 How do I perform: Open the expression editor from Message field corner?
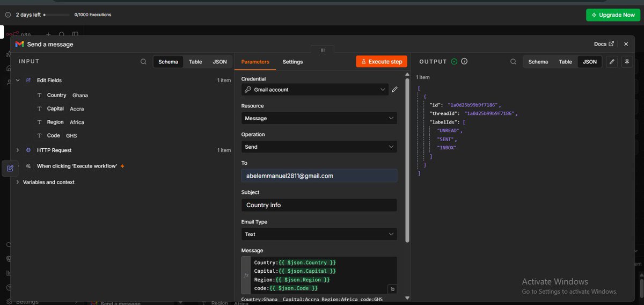[392, 289]
